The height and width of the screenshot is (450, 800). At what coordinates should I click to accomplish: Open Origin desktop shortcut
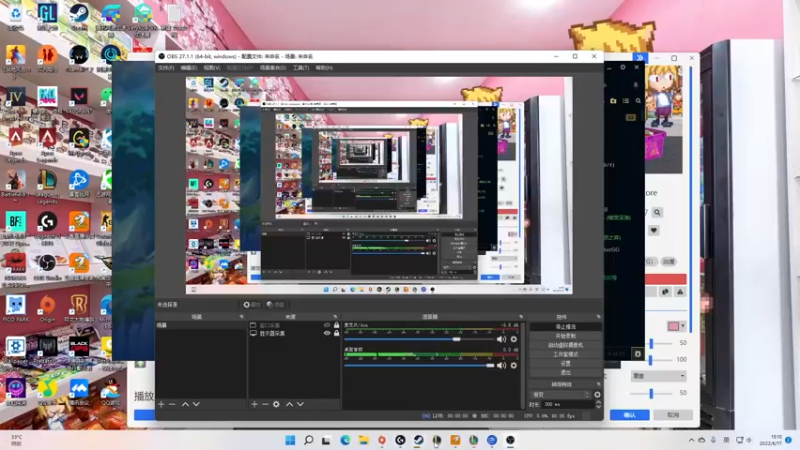[47, 308]
